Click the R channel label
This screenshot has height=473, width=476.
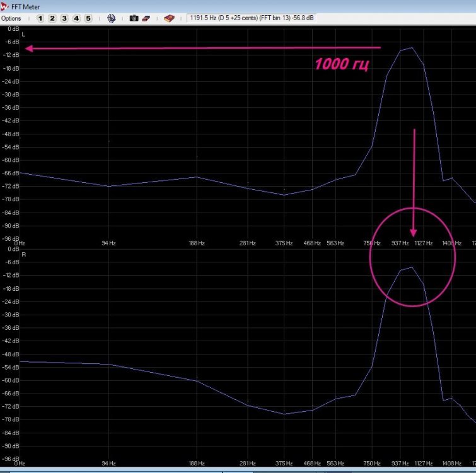24,254
